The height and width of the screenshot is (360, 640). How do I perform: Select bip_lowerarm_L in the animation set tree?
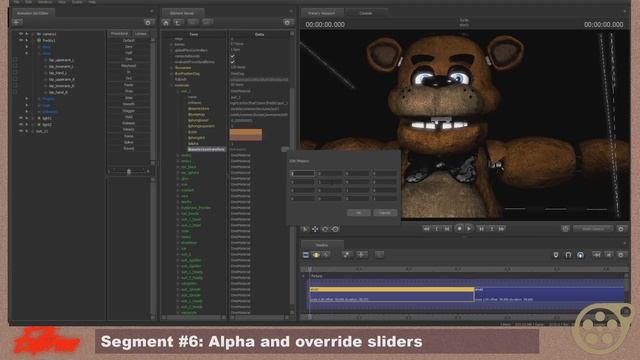(61, 67)
